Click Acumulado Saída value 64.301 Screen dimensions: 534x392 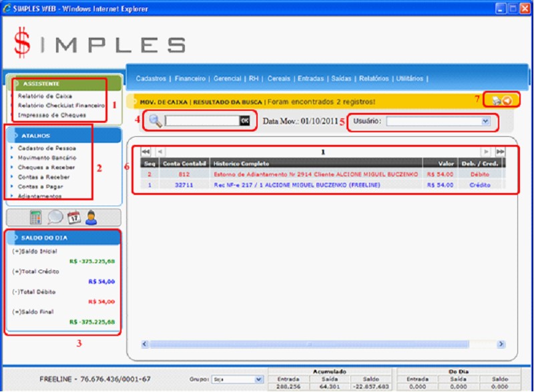click(x=330, y=387)
